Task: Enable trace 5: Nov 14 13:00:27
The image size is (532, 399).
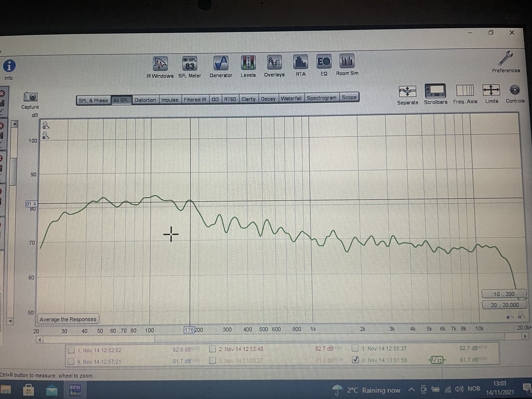Action: (212, 360)
